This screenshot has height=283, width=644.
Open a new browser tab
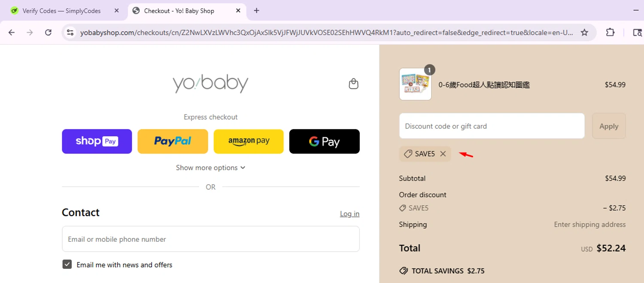[x=256, y=11]
